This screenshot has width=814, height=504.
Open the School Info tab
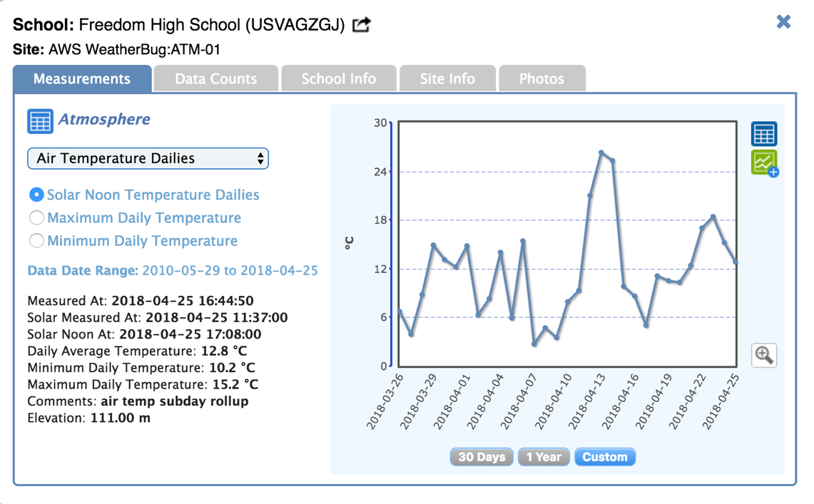(338, 78)
